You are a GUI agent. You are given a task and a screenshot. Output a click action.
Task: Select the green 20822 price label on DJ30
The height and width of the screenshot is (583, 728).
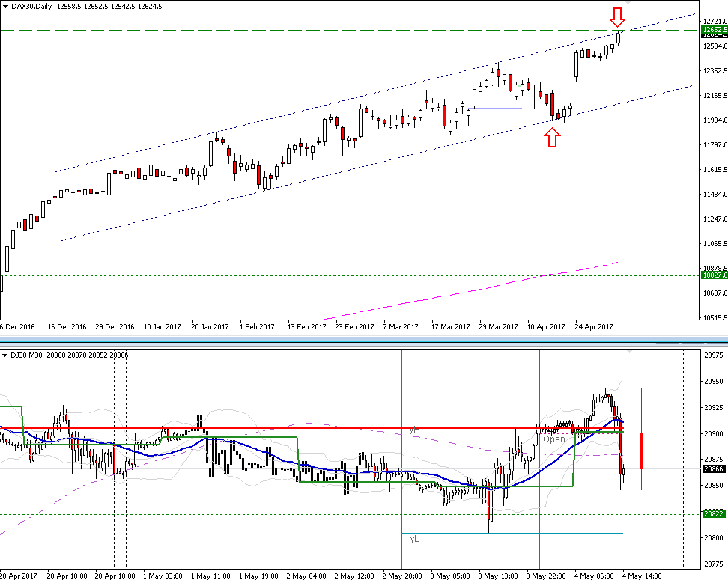(715, 514)
